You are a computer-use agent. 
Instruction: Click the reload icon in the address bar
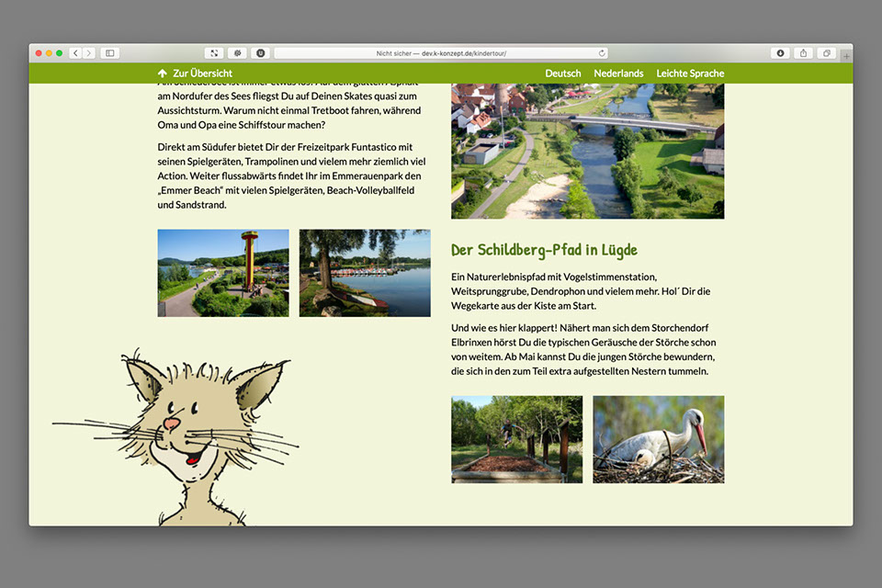click(x=602, y=53)
